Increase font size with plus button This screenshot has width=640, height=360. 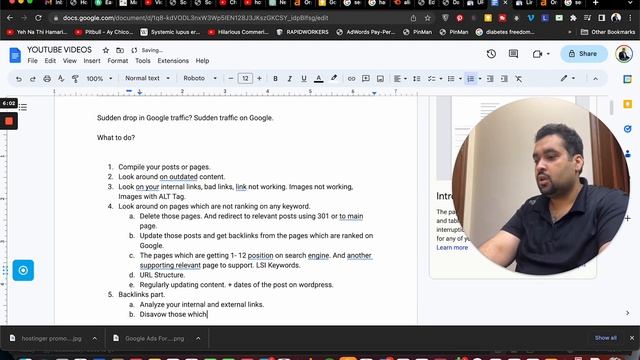tap(259, 78)
